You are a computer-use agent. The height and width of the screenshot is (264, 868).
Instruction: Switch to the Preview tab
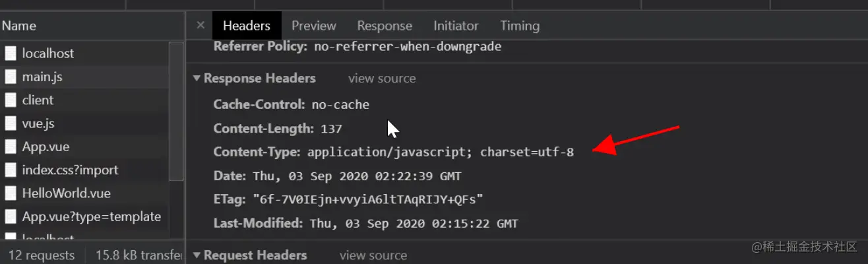tap(314, 26)
